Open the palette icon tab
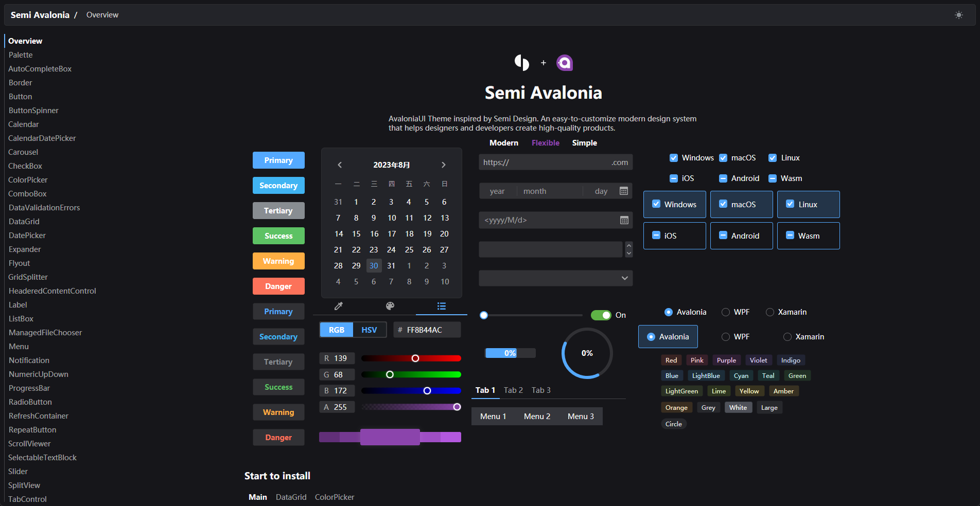980x506 pixels. point(390,306)
